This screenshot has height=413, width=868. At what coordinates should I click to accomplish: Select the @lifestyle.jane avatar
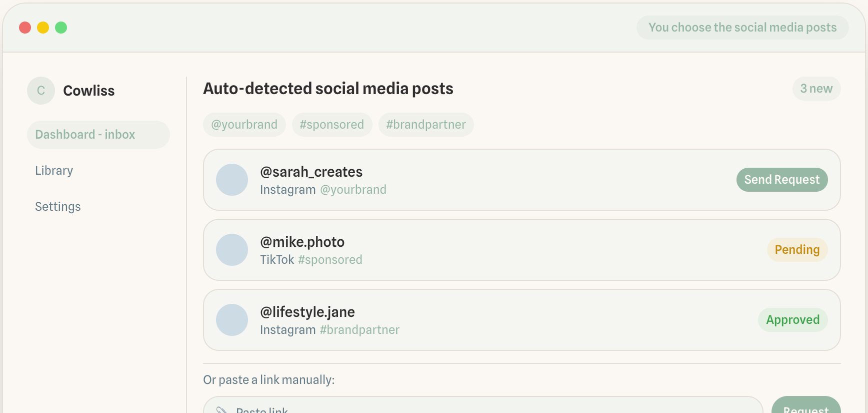point(232,320)
